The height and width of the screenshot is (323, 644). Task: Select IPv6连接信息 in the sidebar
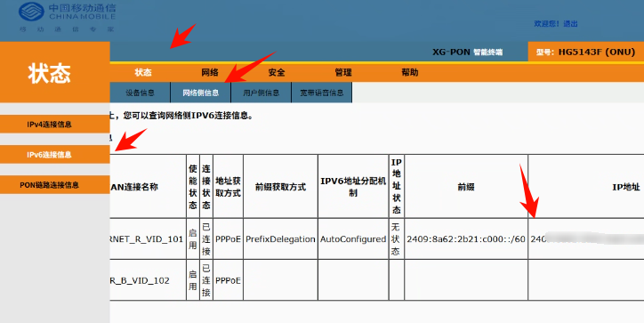pyautogui.click(x=54, y=155)
